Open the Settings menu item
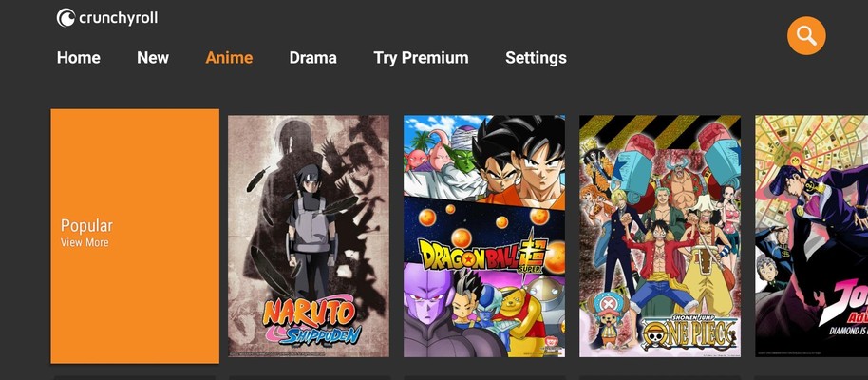Screen dimensions: 868x380 (x=536, y=58)
